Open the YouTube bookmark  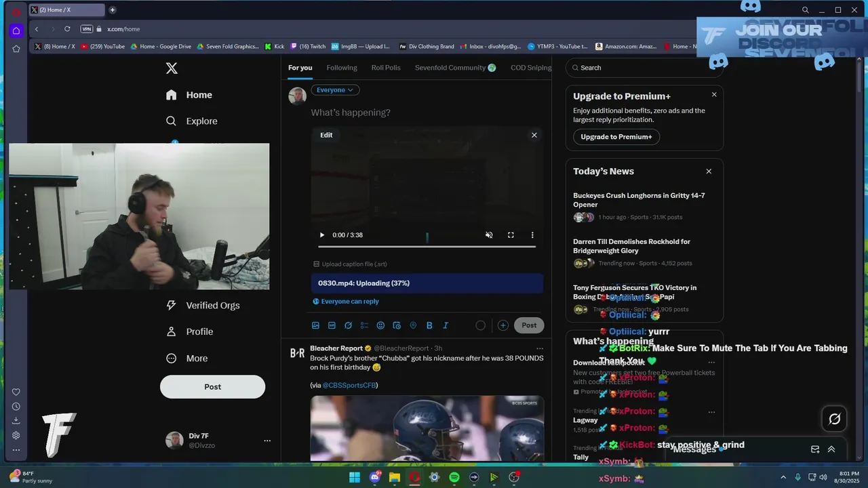point(103,47)
